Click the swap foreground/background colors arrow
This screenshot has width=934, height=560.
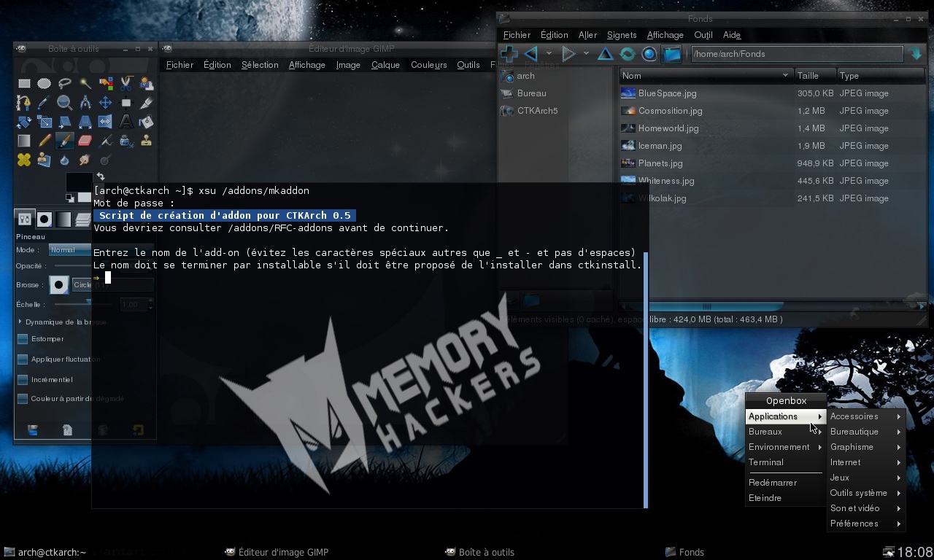pyautogui.click(x=101, y=176)
